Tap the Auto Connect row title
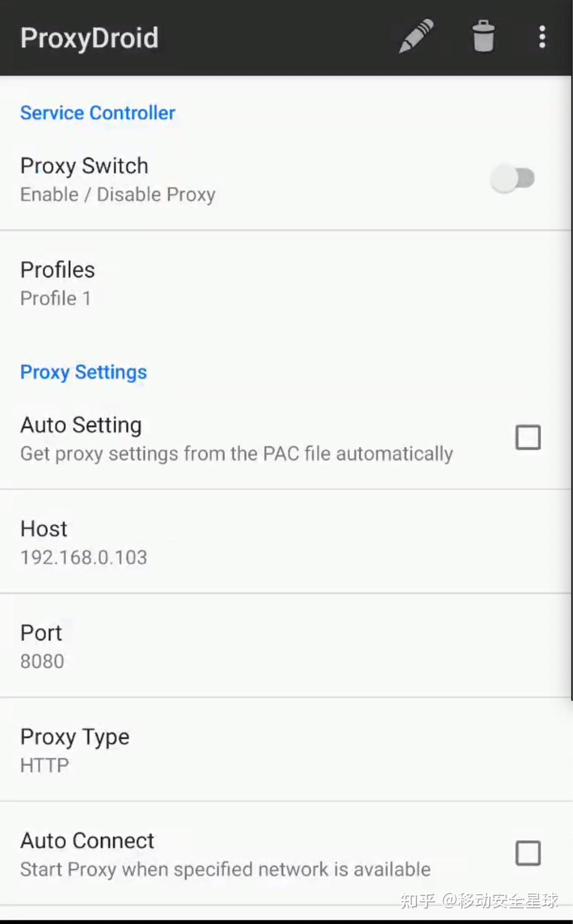The height and width of the screenshot is (924, 573). click(x=87, y=841)
